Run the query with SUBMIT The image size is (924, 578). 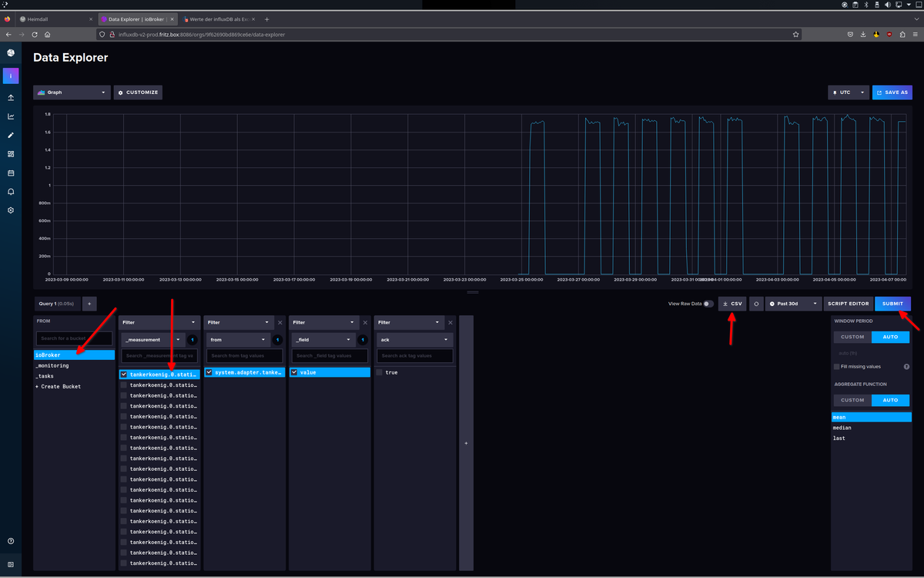click(893, 304)
